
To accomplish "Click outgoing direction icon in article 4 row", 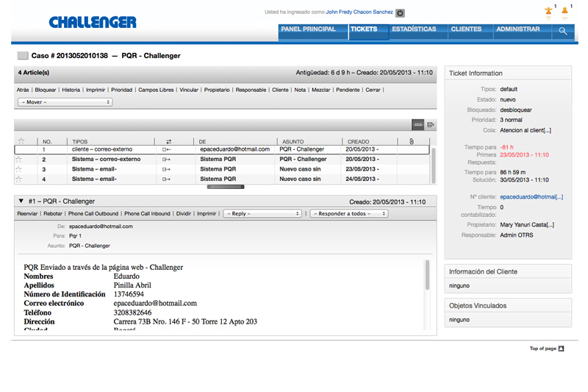I will pyautogui.click(x=166, y=179).
